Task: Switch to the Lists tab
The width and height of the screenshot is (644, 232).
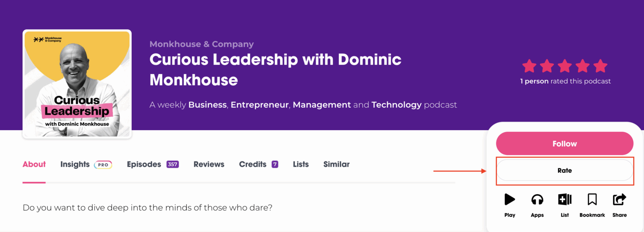Action: click(301, 164)
